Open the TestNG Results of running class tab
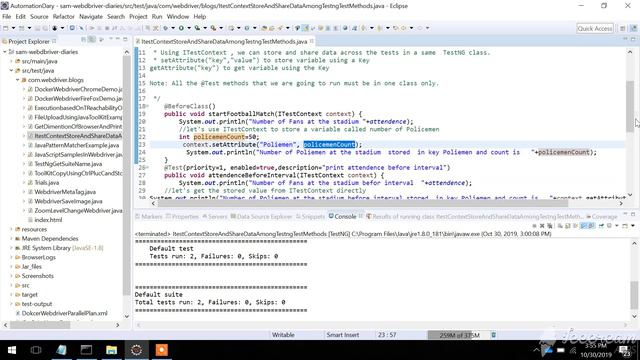 click(474, 216)
